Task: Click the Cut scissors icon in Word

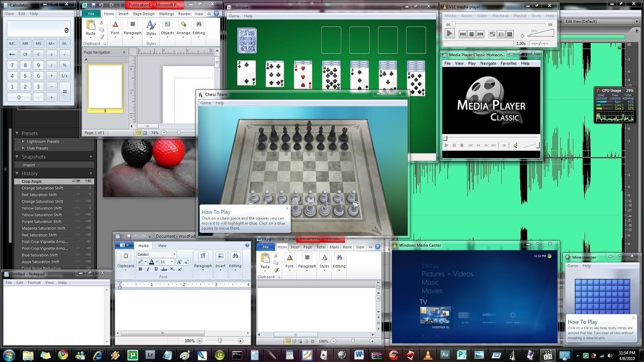Action: pos(276,256)
